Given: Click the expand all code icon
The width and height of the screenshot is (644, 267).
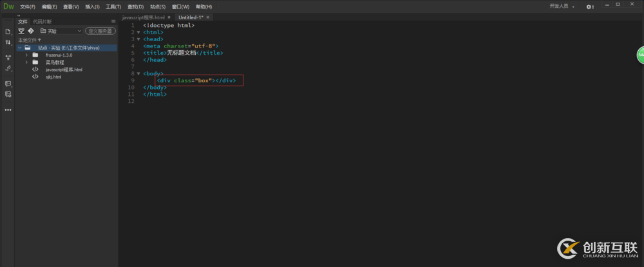Looking at the screenshot, I should [x=8, y=57].
